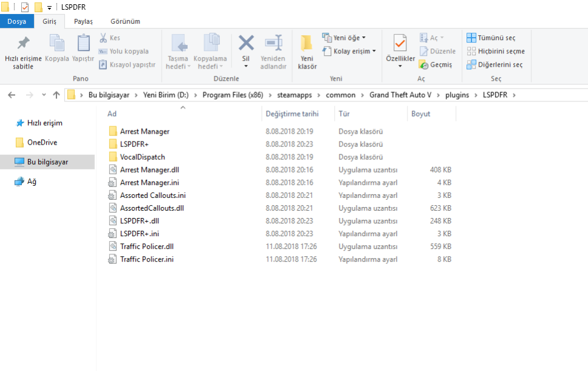Image resolution: width=588 pixels, height=371 pixels.
Task: Expand chevron after Grand Theft Auto V
Action: [x=438, y=95]
